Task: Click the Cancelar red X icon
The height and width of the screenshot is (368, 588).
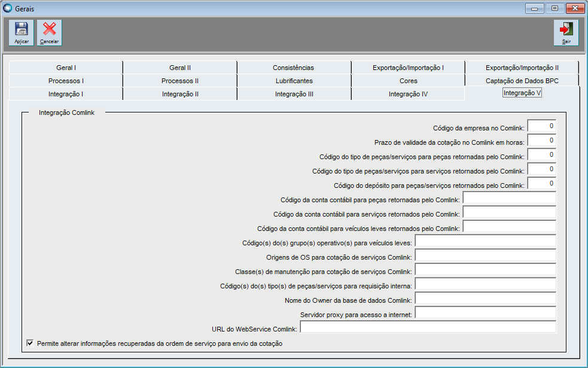Action: (50, 33)
